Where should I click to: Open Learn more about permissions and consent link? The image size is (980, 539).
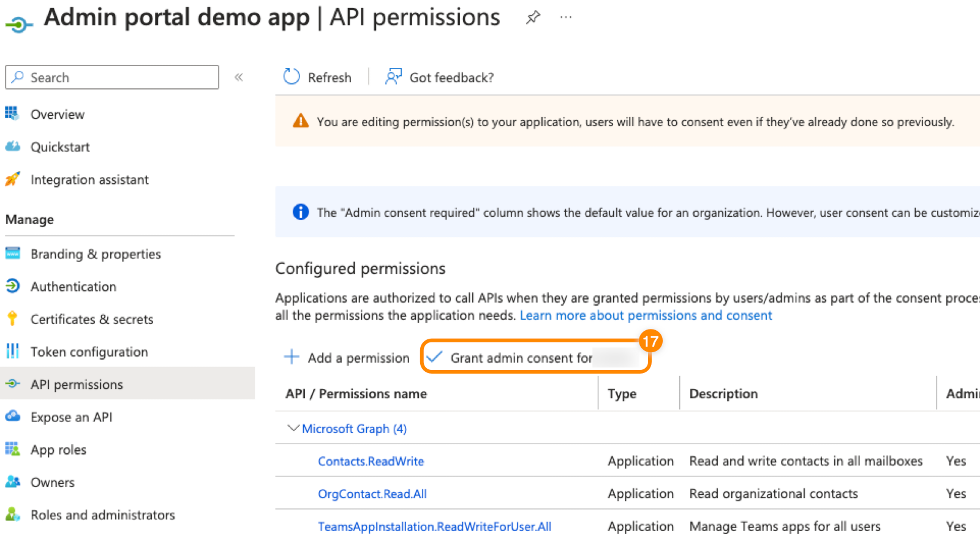tap(646, 315)
